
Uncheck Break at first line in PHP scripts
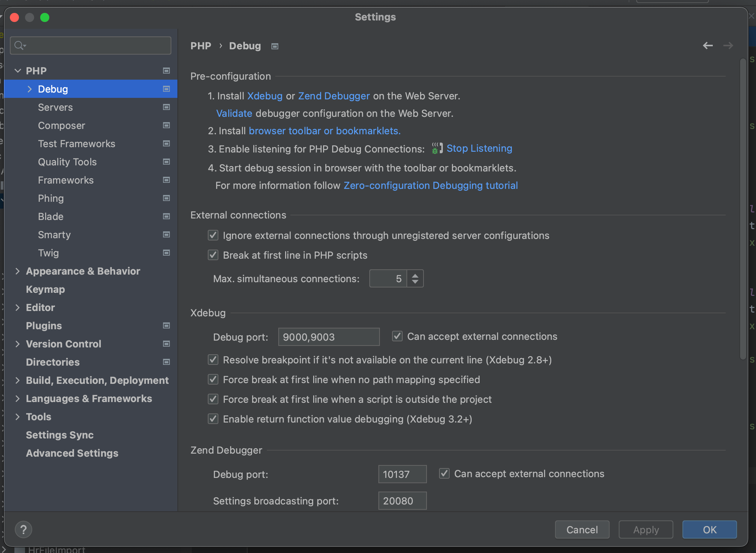[x=213, y=255]
